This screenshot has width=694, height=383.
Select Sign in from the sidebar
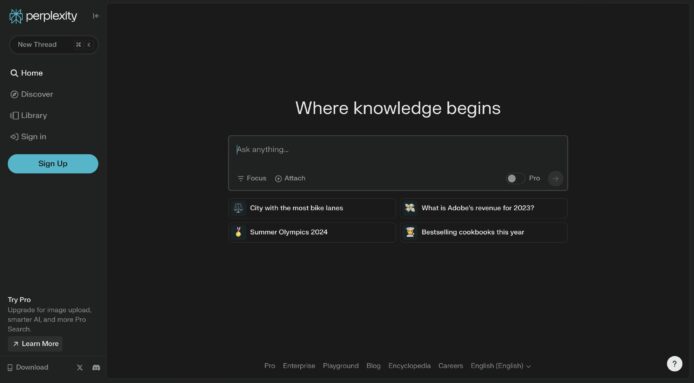[28, 137]
